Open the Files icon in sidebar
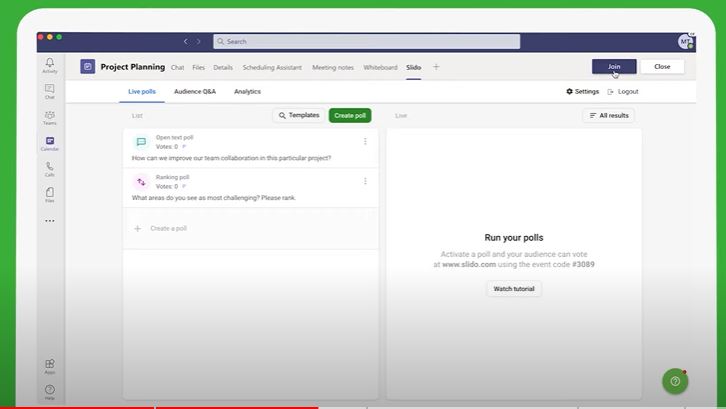This screenshot has height=409, width=726. (x=49, y=194)
